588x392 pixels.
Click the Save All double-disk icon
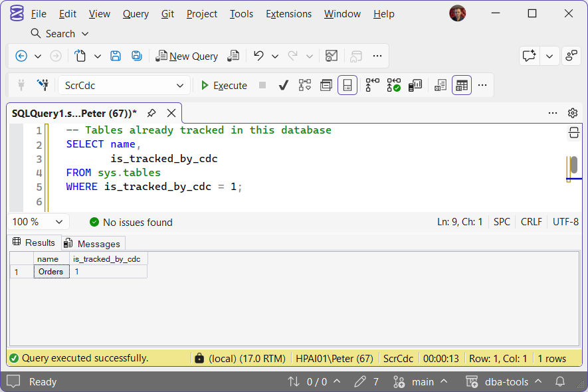(136, 56)
